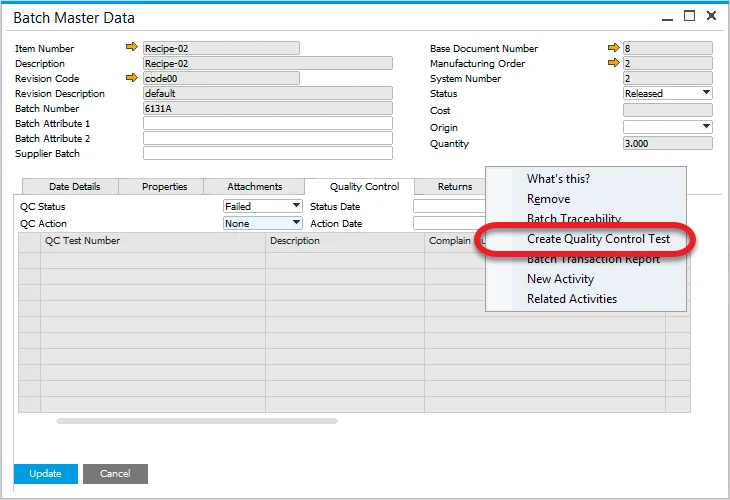Follow Manufacturing Order link arrow
730x500 pixels.
614,62
